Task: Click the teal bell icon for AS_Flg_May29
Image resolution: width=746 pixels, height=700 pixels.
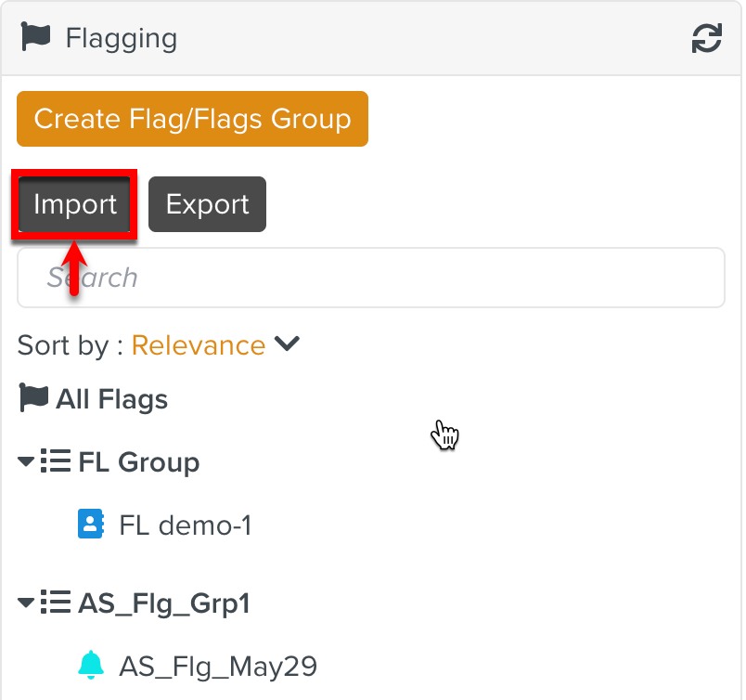Action: [91, 665]
